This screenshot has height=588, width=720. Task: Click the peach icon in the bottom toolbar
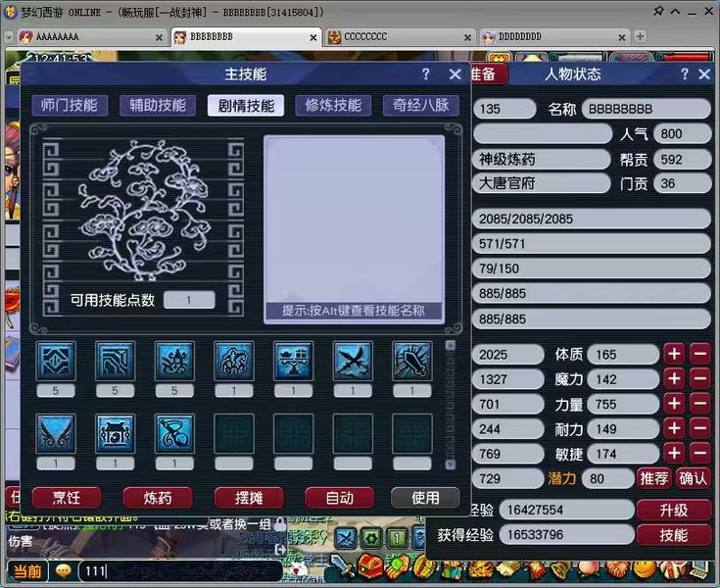point(590,569)
